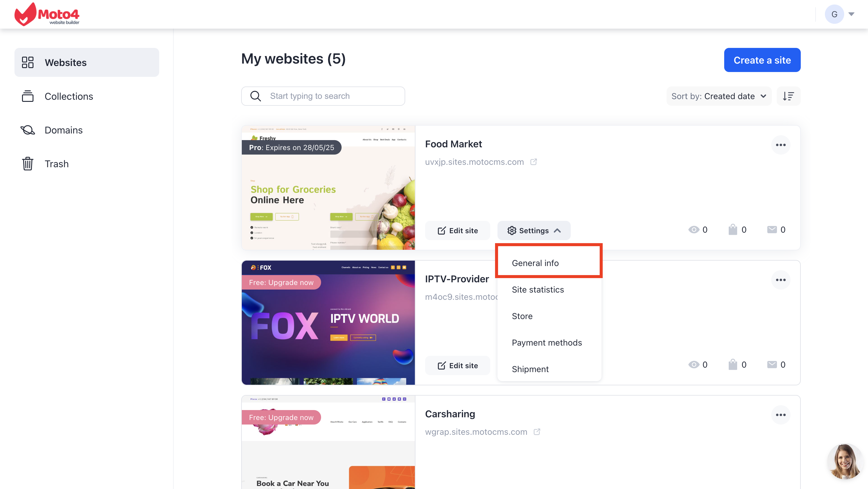The height and width of the screenshot is (489, 868).
Task: Click the external link icon beside uvxjp.sites.motocms.com
Action: click(x=533, y=162)
